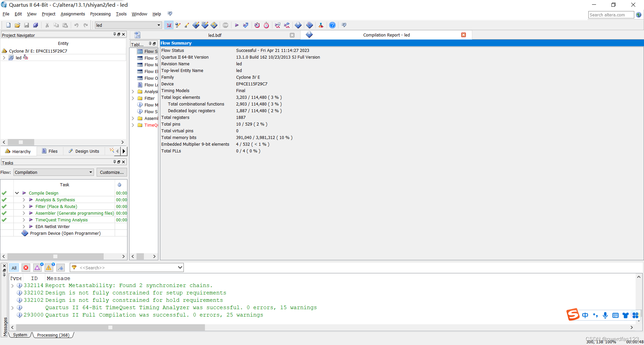Toggle error messages filter
This screenshot has height=345, width=644.
(26, 268)
